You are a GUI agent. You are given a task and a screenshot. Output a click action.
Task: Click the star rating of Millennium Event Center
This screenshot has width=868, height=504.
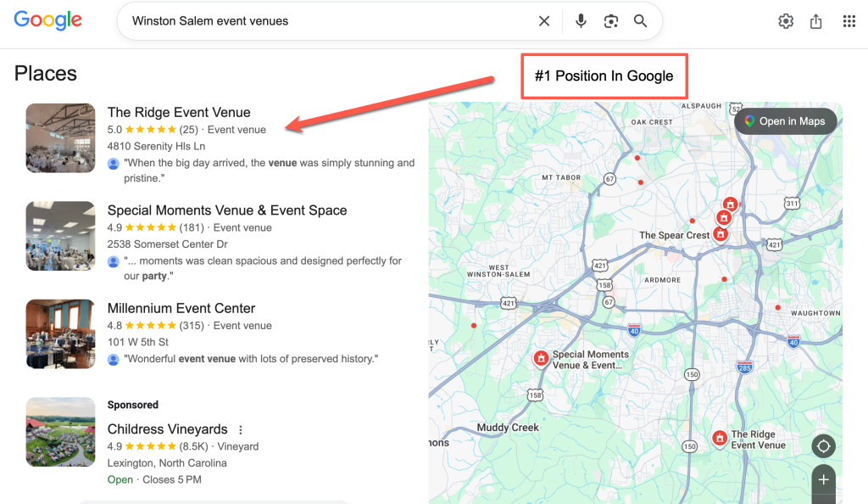point(151,326)
